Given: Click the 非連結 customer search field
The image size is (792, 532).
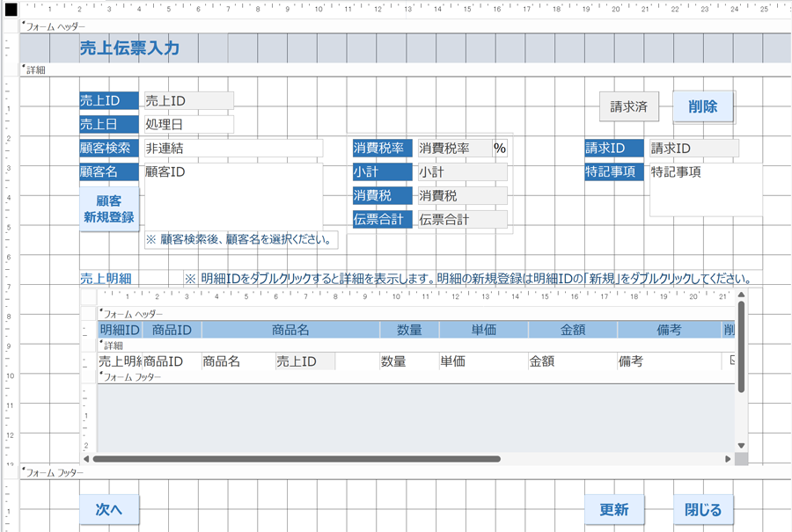Looking at the screenshot, I should 233,149.
